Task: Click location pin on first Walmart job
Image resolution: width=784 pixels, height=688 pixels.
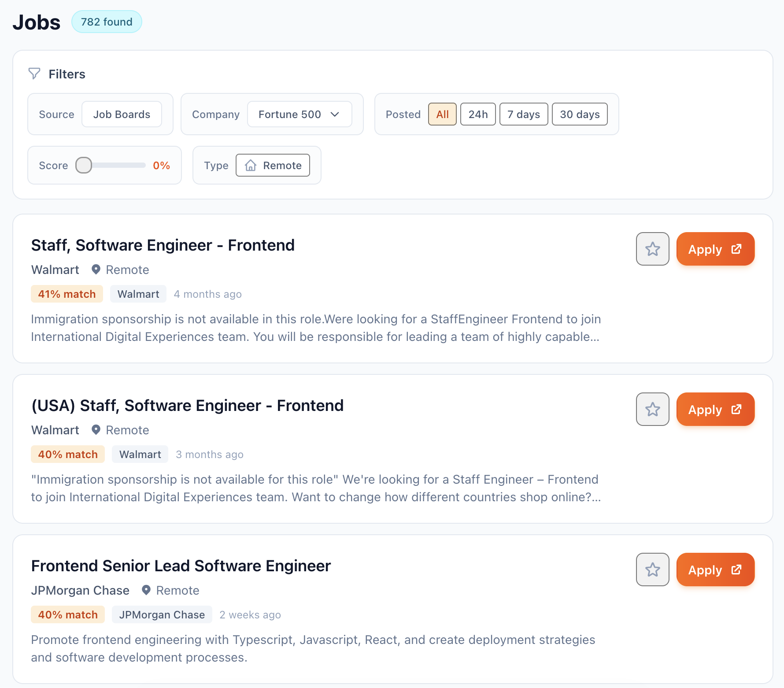Action: point(96,270)
